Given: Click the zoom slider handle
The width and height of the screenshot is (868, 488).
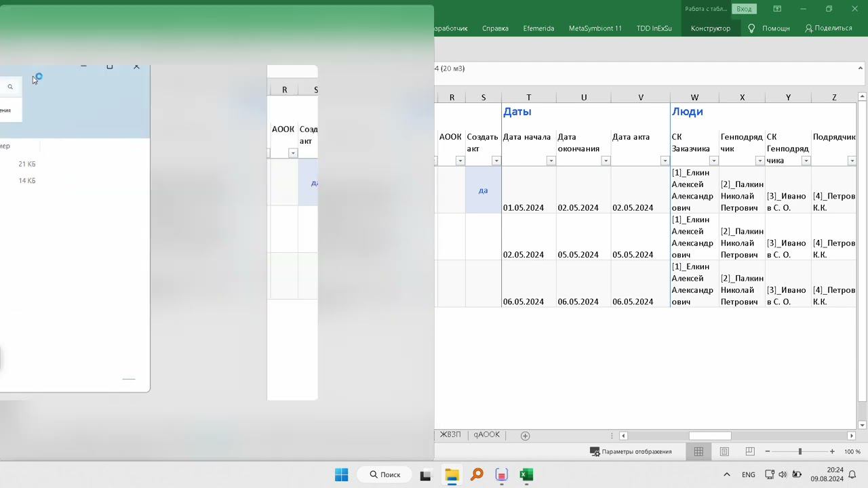Looking at the screenshot, I should pyautogui.click(x=800, y=451).
